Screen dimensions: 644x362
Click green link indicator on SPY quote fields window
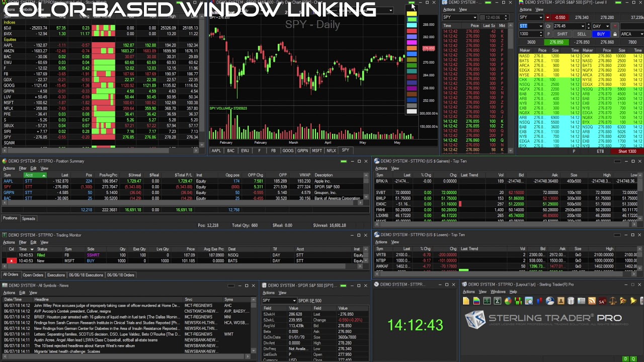[343, 286]
